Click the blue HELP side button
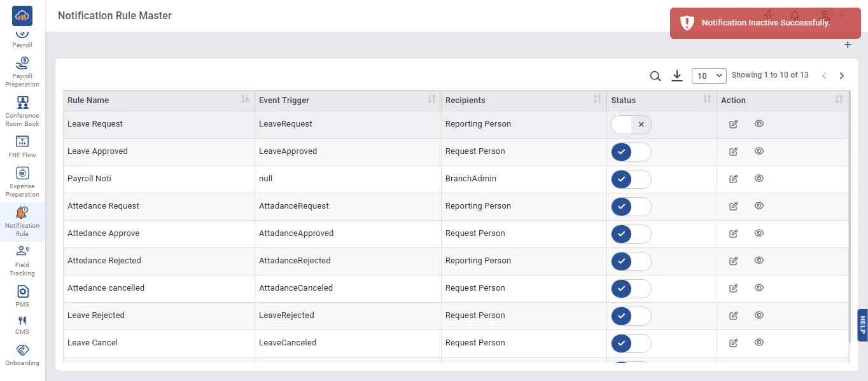The height and width of the screenshot is (381, 868). (862, 325)
